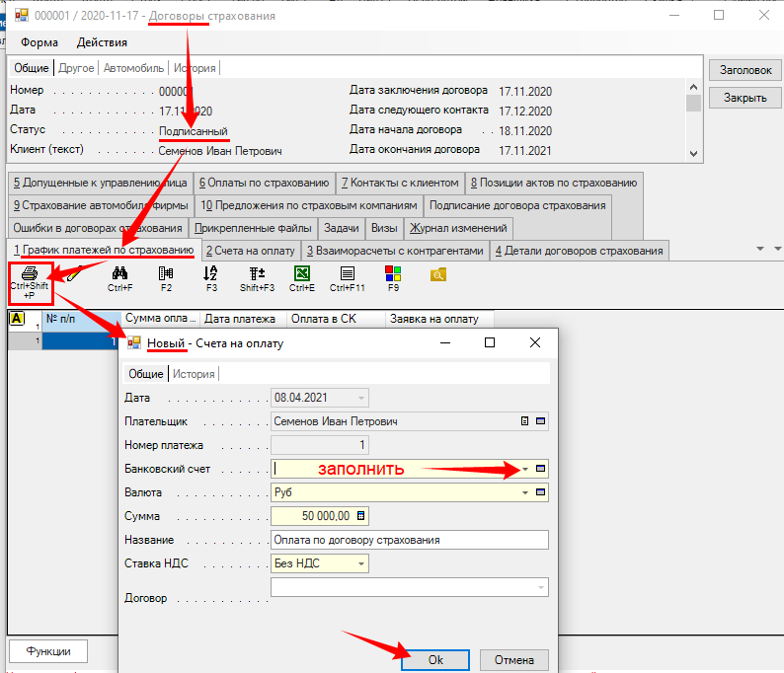
Task: Click the yellow folder search icon
Action: click(438, 272)
